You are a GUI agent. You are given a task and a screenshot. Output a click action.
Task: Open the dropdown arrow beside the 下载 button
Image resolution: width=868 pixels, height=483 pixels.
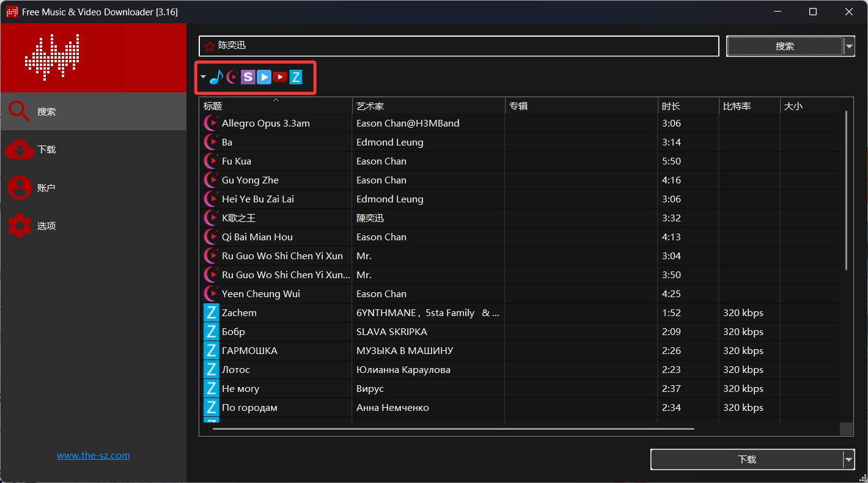pyautogui.click(x=849, y=459)
